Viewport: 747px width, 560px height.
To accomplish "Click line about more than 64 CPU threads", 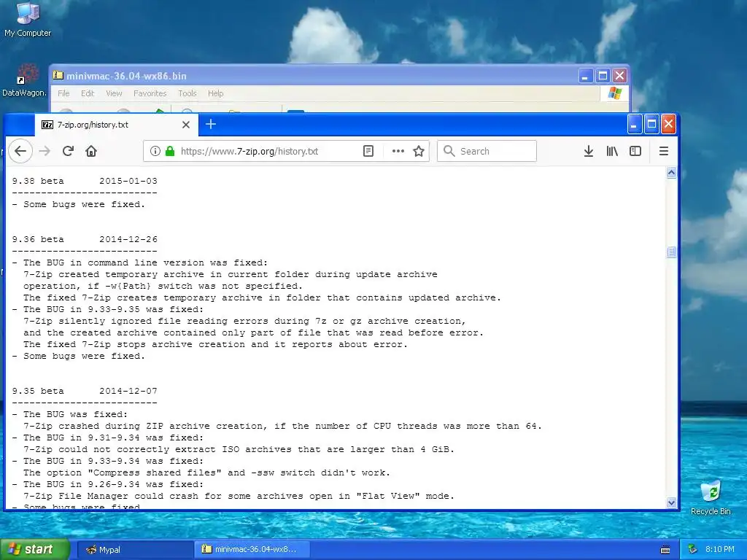I will click(282, 426).
